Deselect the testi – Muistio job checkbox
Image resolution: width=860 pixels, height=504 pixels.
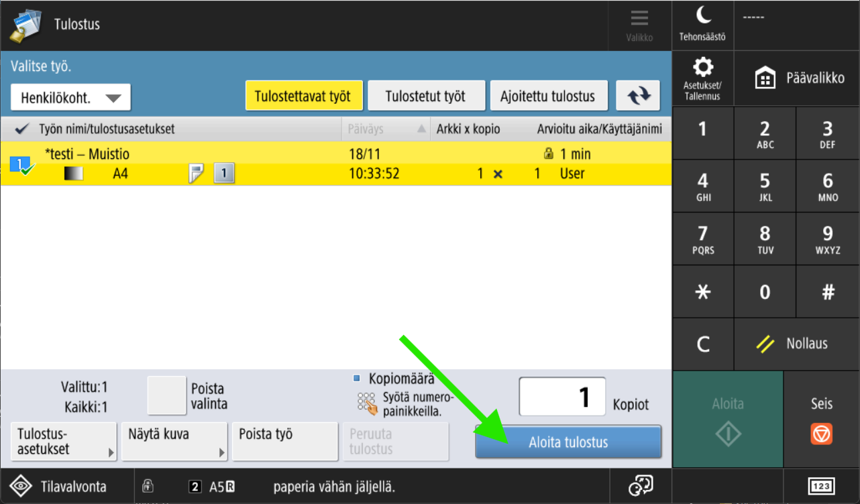(x=20, y=164)
